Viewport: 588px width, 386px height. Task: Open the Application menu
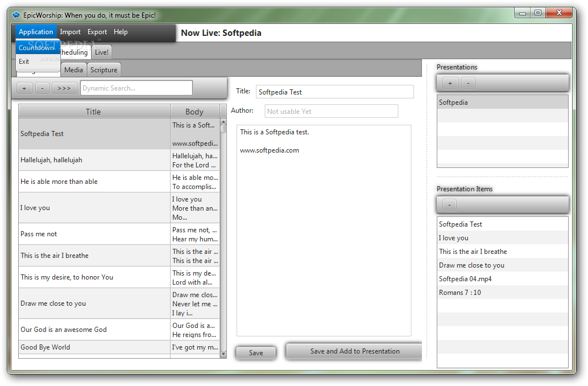coord(36,32)
